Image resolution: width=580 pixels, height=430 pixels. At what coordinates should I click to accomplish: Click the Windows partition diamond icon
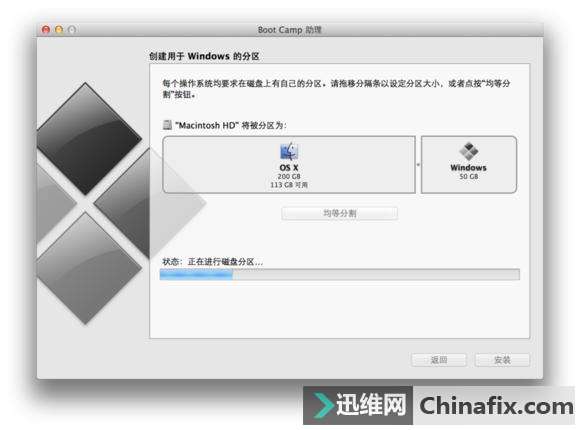click(469, 152)
